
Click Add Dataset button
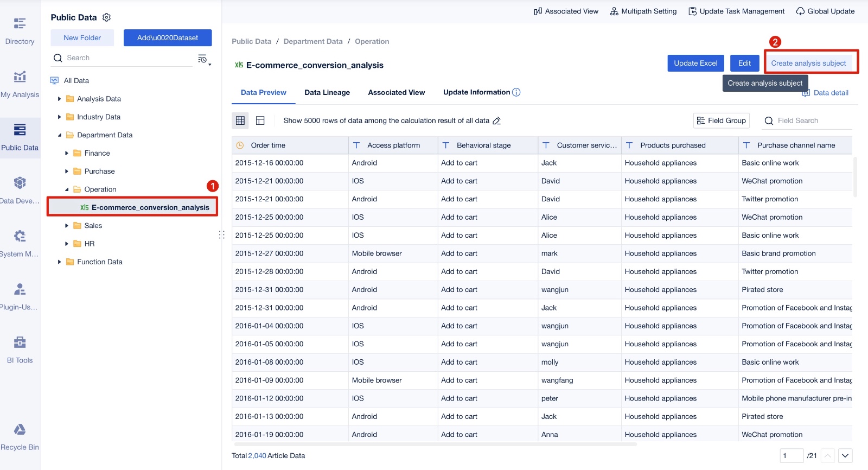(x=168, y=38)
